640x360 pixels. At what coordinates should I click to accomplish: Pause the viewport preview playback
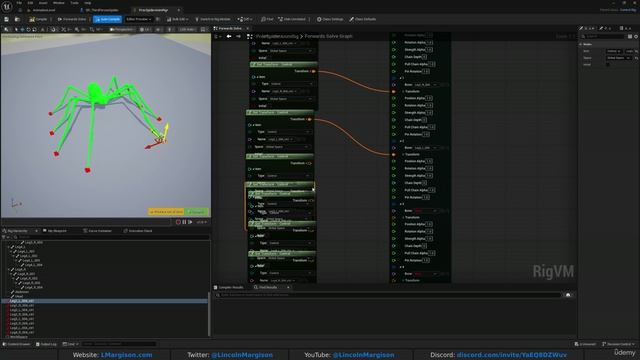(184, 222)
